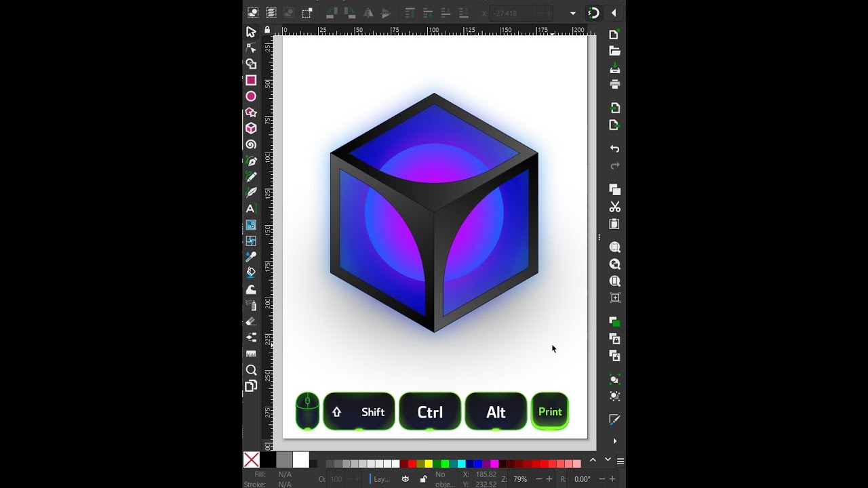Select the Measure ruler tool
868x488 pixels.
251,354
